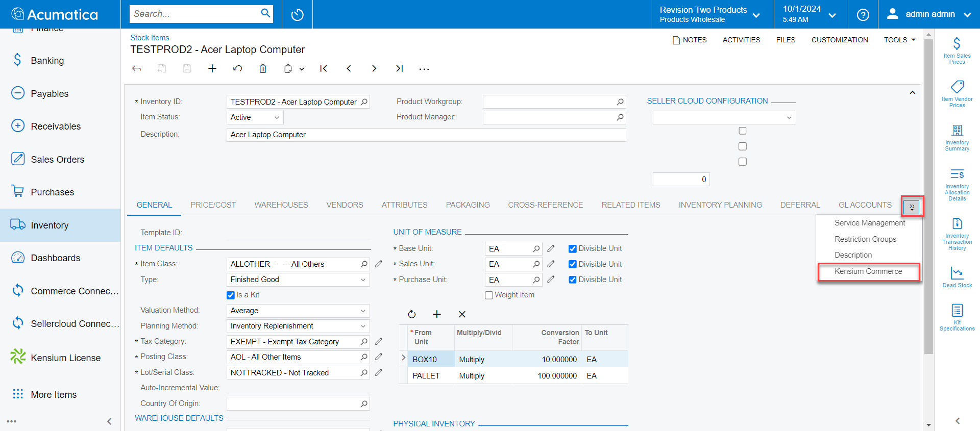Check the Weight Item checkbox
The height and width of the screenshot is (431, 980).
tap(489, 295)
